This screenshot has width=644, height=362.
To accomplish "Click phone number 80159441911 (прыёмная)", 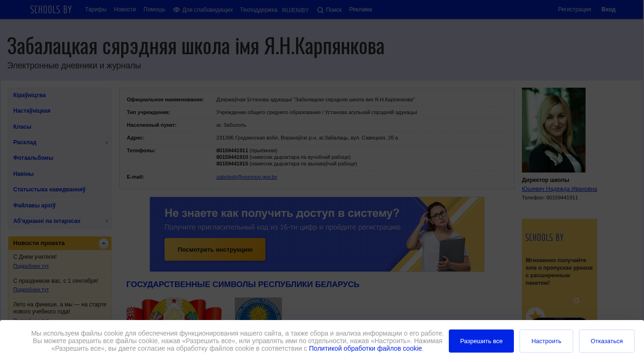I will [x=232, y=150].
